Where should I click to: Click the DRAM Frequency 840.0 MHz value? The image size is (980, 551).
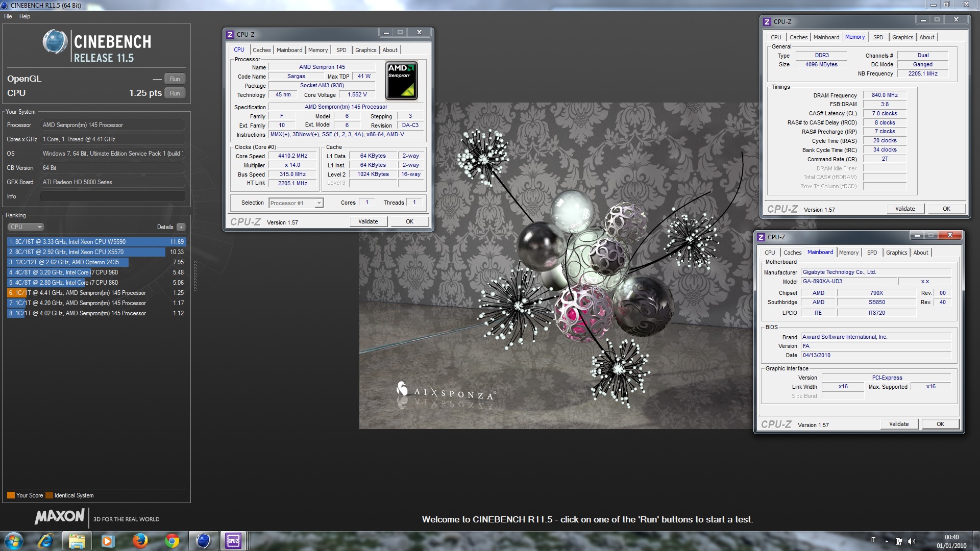point(885,95)
